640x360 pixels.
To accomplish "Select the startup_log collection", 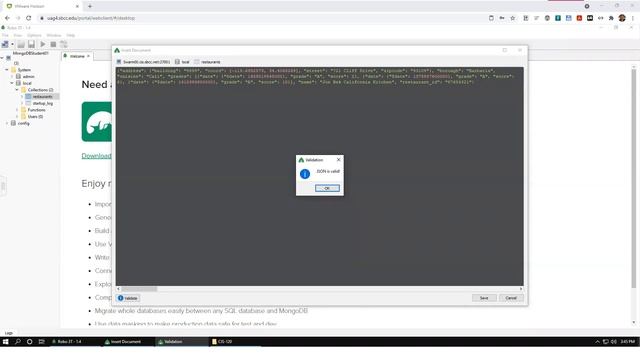I will [42, 103].
